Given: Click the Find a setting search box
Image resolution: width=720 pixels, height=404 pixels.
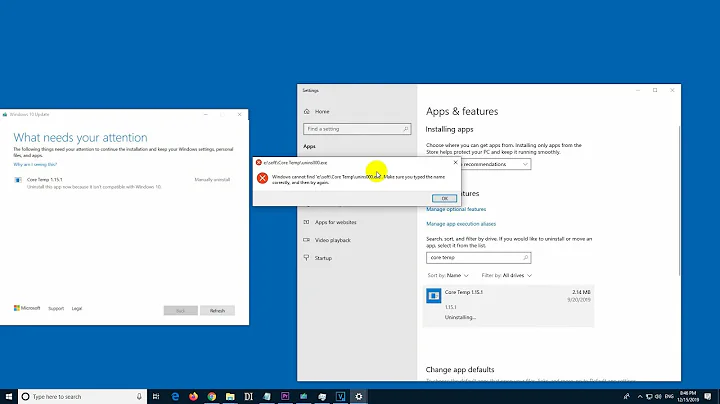Looking at the screenshot, I should pyautogui.click(x=357, y=129).
